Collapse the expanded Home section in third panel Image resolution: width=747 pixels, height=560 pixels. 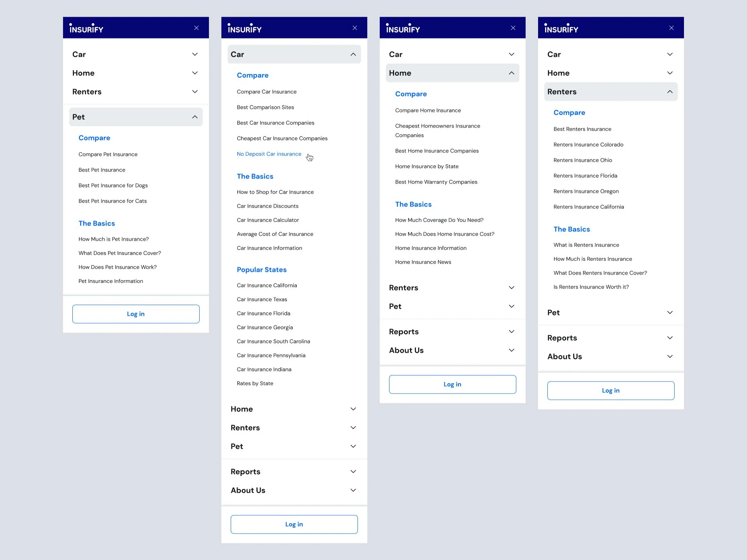[x=512, y=73]
